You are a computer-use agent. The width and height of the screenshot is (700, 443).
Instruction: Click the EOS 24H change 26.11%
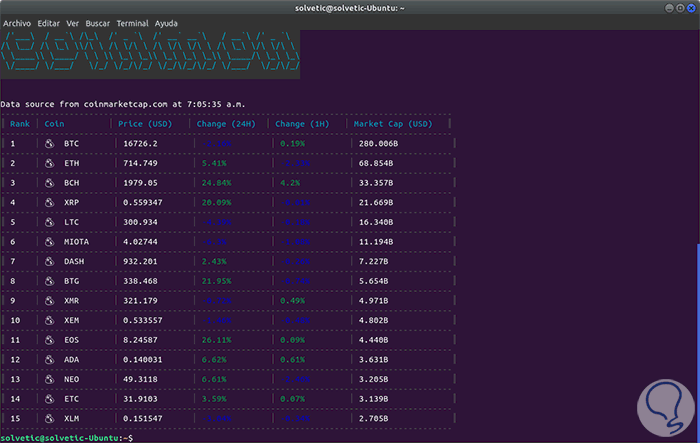pyautogui.click(x=216, y=340)
